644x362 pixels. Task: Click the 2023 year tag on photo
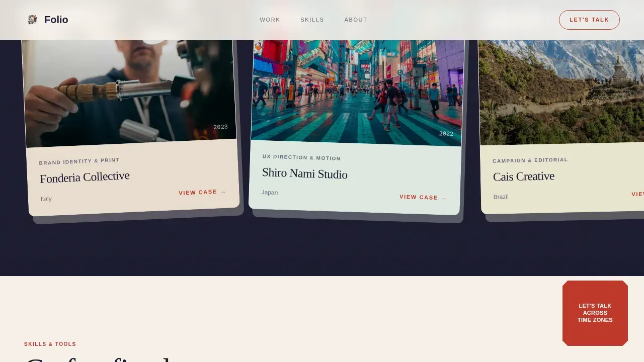[x=220, y=127]
